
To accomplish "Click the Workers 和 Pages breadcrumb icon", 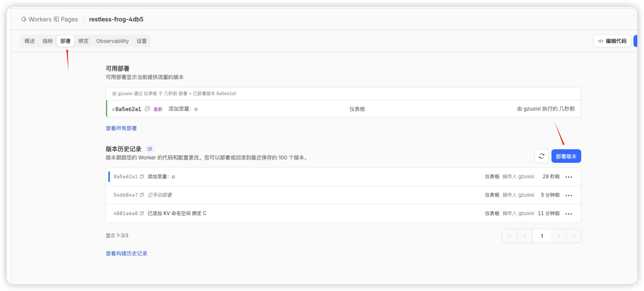I will (x=24, y=19).
